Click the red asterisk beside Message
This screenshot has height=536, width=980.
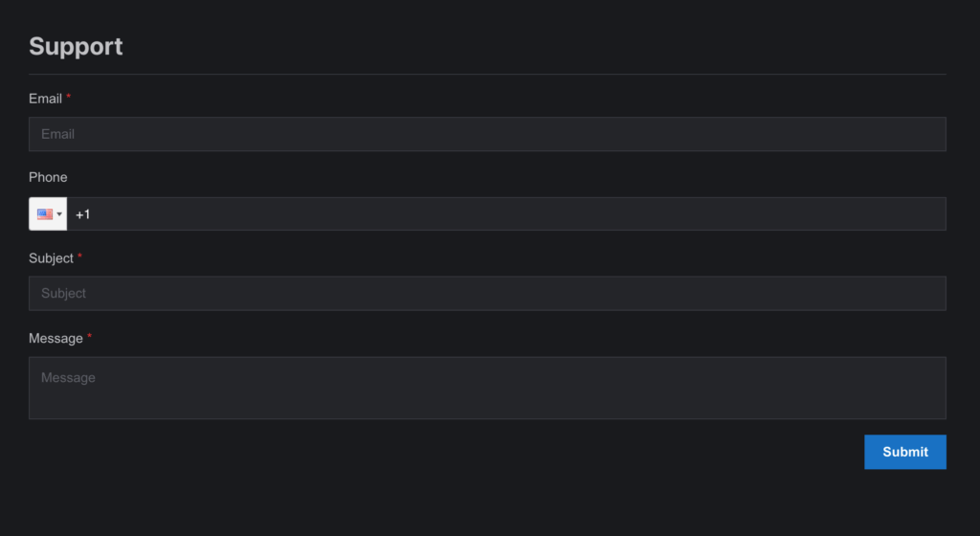(90, 337)
